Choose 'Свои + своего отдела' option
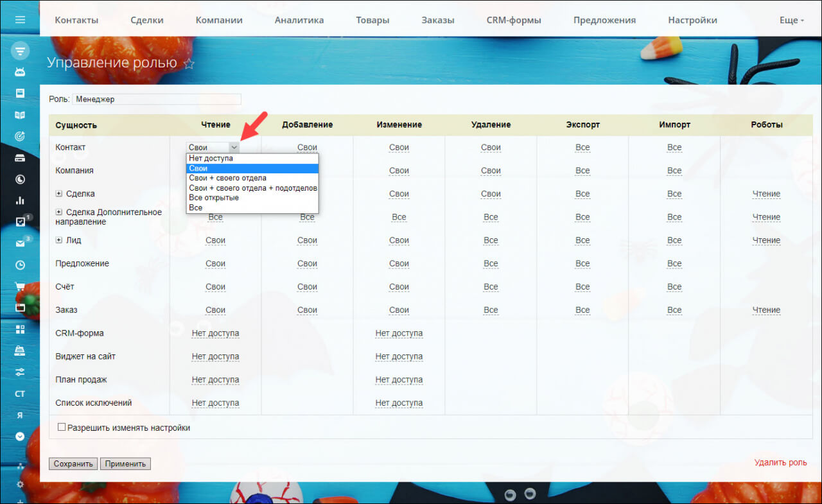 (252, 178)
